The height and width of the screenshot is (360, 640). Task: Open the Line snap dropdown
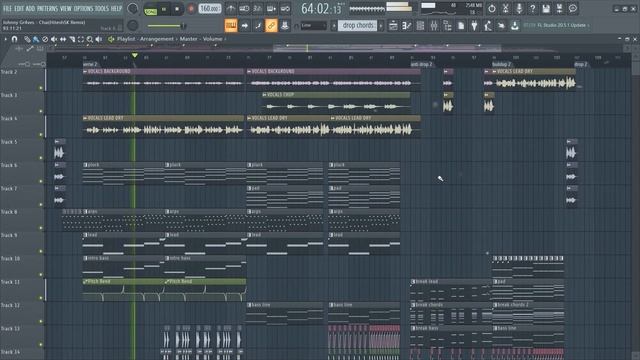[313, 25]
